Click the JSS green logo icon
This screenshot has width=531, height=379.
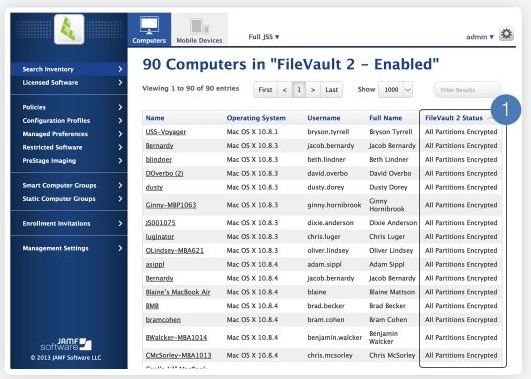click(69, 29)
